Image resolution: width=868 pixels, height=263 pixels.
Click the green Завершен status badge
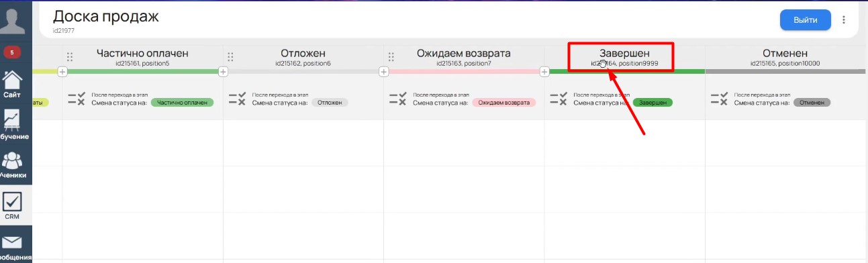pyautogui.click(x=653, y=103)
